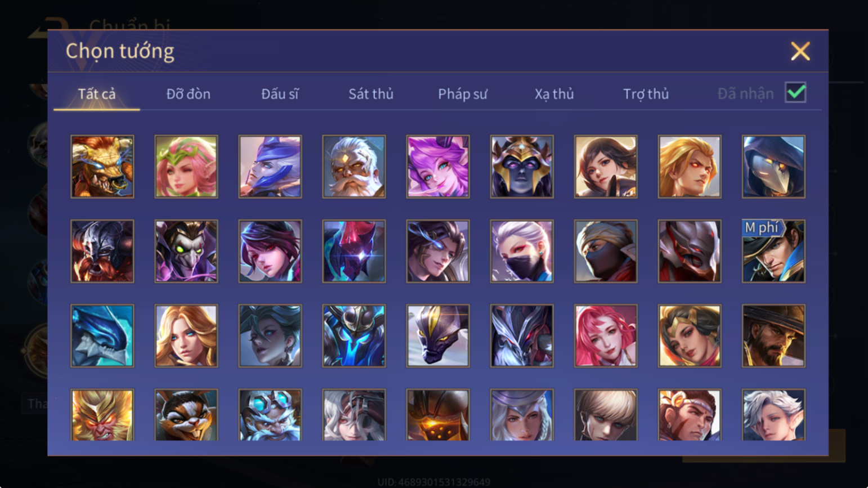
Task: Choose the pink-haired girl with green wreath
Action: 186,167
